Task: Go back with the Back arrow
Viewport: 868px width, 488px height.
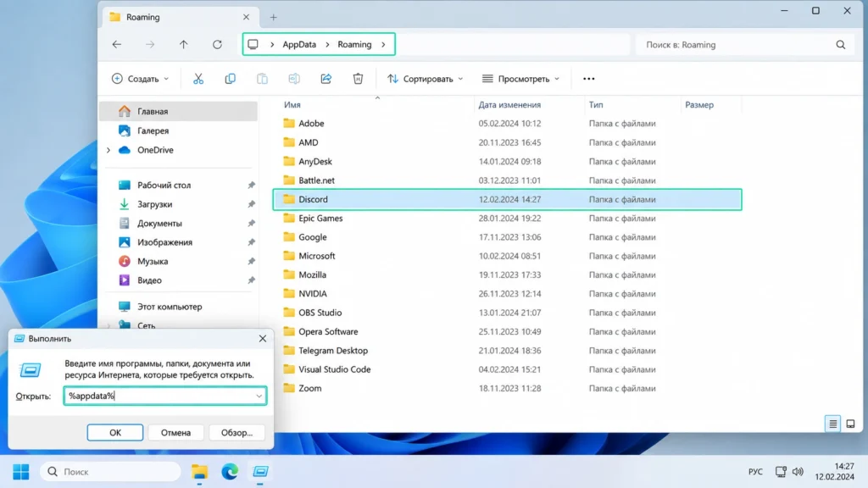Action: click(116, 44)
